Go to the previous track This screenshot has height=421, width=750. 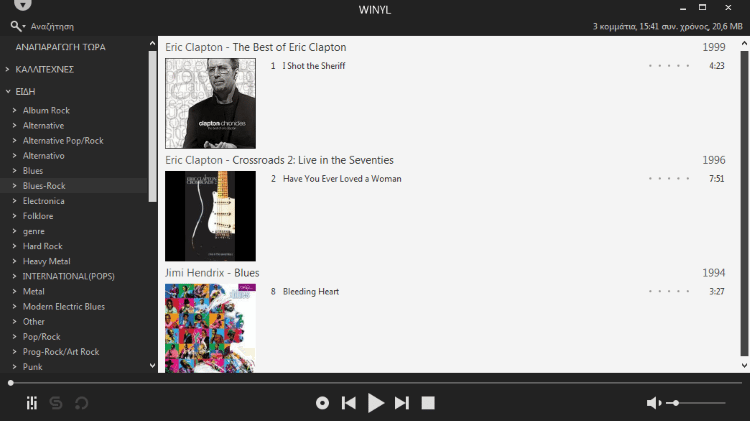349,403
